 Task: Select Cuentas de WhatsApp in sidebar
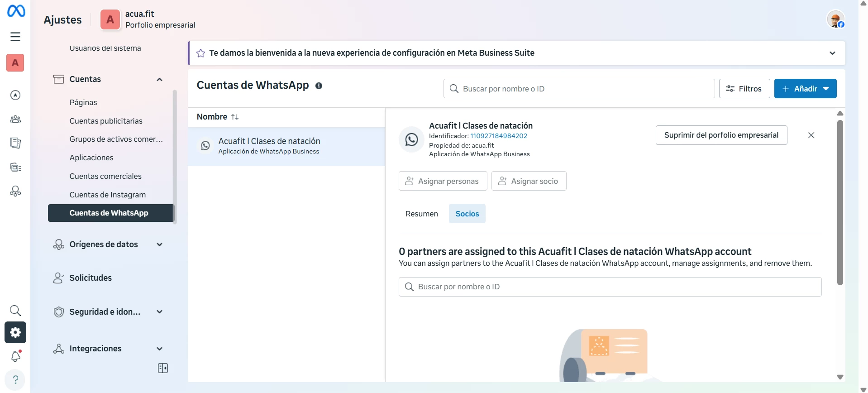click(x=110, y=213)
